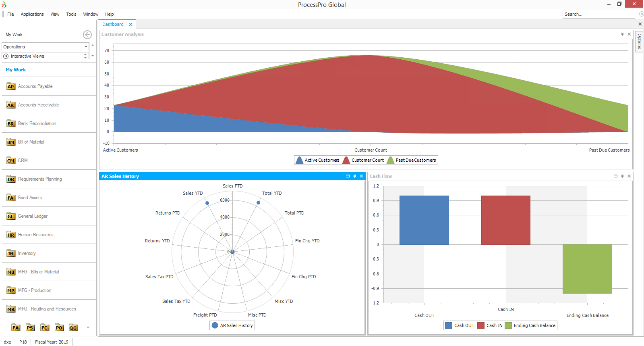Switch to the Dashboard tab
The width and height of the screenshot is (644, 346).
(113, 24)
